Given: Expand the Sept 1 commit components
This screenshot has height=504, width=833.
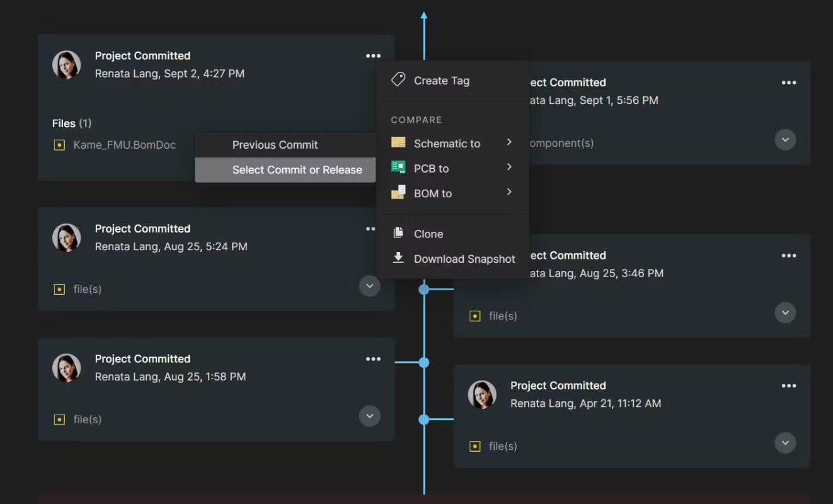Looking at the screenshot, I should [785, 139].
